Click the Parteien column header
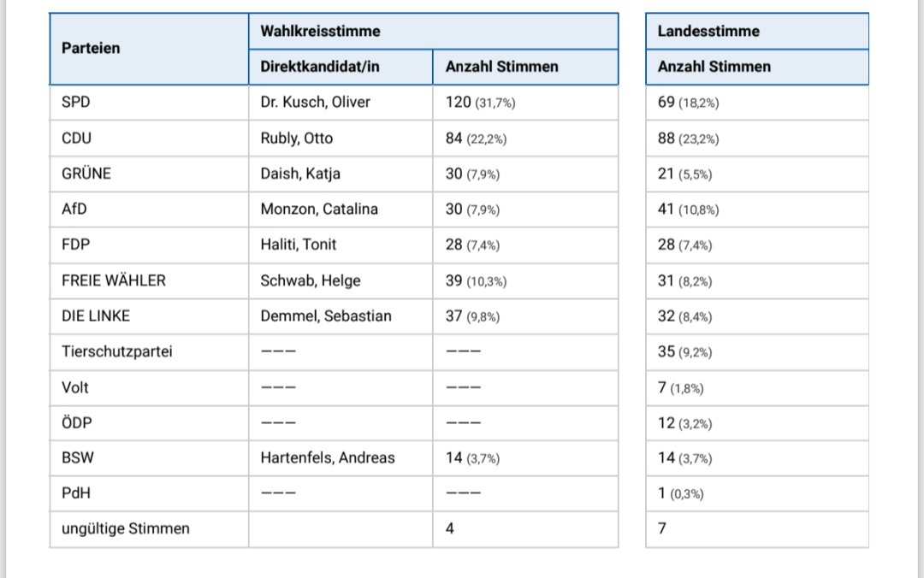Image resolution: width=924 pixels, height=578 pixels. pyautogui.click(x=91, y=49)
